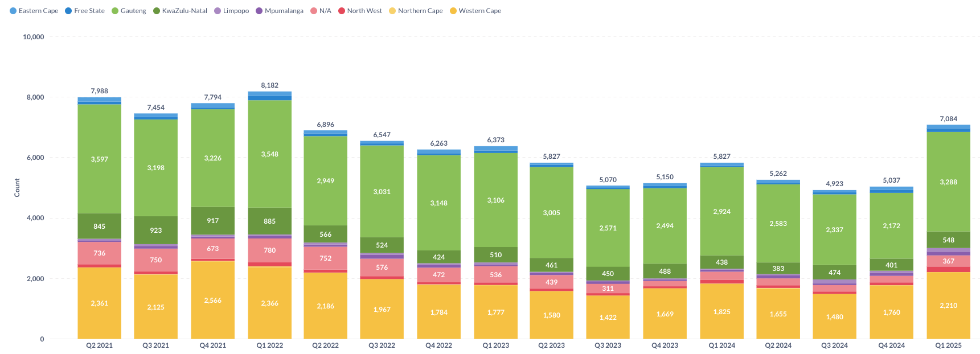
Task: Click Western Cape segment 1,422 in Q3 2023
Action: coord(608,317)
